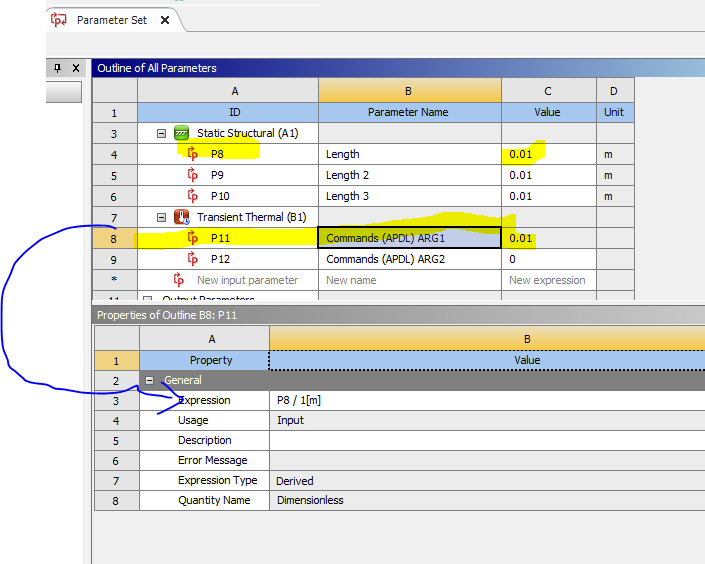The height and width of the screenshot is (564, 705).
Task: Select the P11 ID cell
Action: tap(228, 238)
